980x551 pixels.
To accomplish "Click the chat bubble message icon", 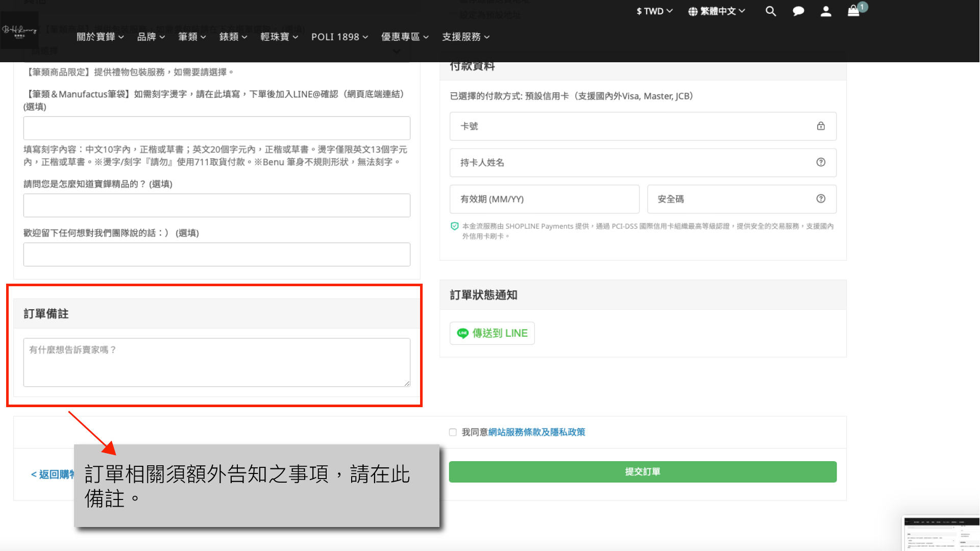I will pyautogui.click(x=798, y=11).
